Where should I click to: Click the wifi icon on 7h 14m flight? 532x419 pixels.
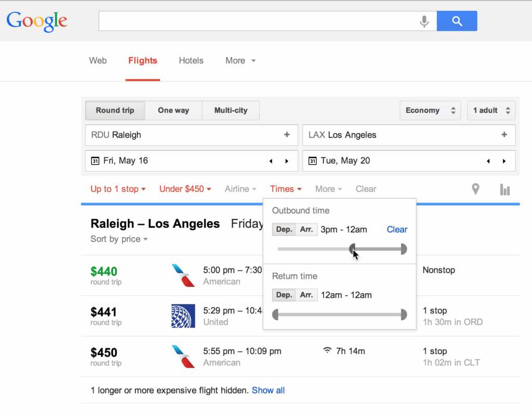tap(327, 350)
